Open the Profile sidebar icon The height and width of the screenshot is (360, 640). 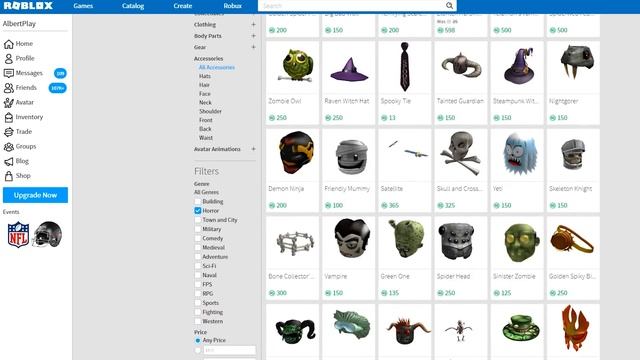pyautogui.click(x=9, y=59)
